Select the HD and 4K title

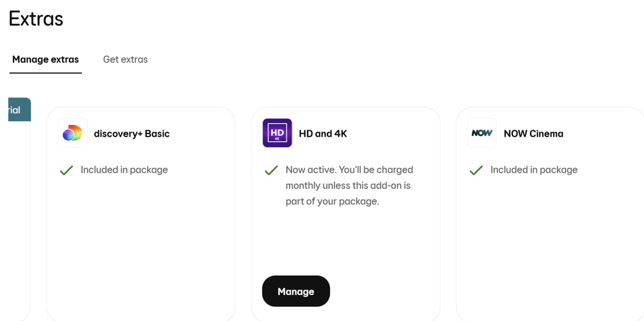pyautogui.click(x=323, y=133)
